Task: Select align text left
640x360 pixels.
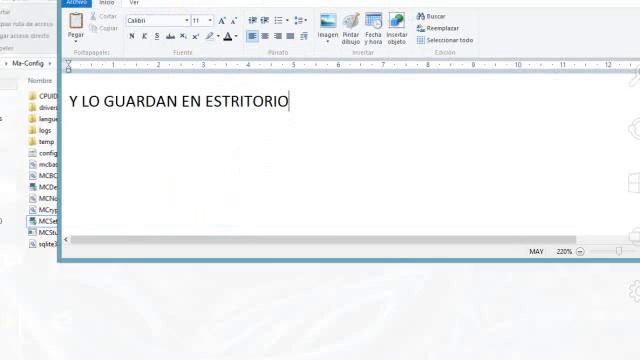Action: click(252, 36)
